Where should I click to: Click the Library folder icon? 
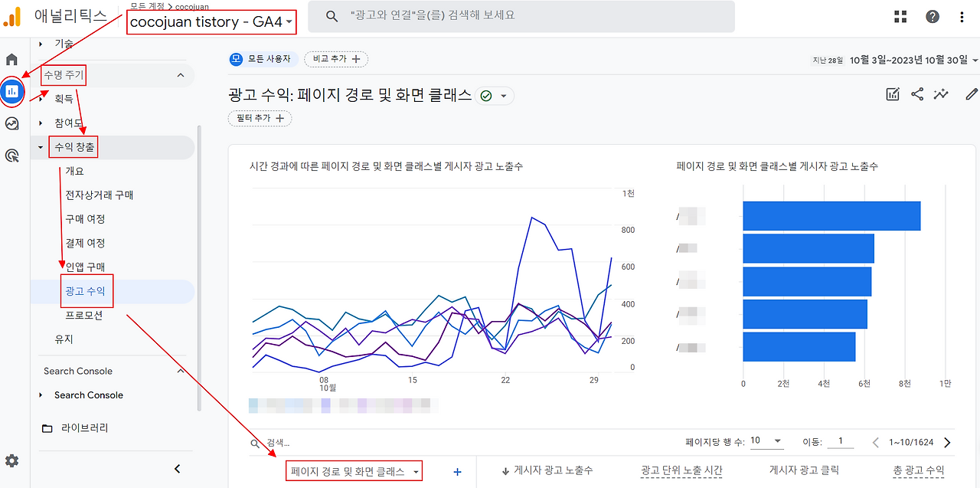(x=47, y=428)
